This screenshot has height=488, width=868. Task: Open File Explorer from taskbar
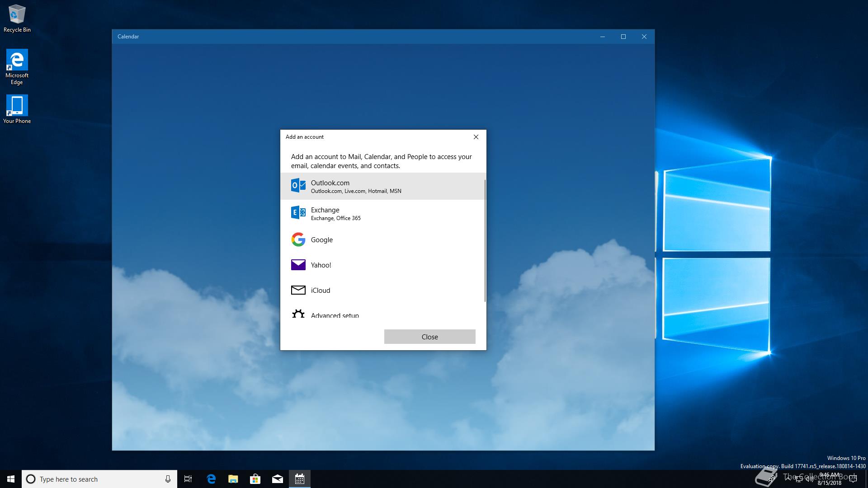pos(233,479)
